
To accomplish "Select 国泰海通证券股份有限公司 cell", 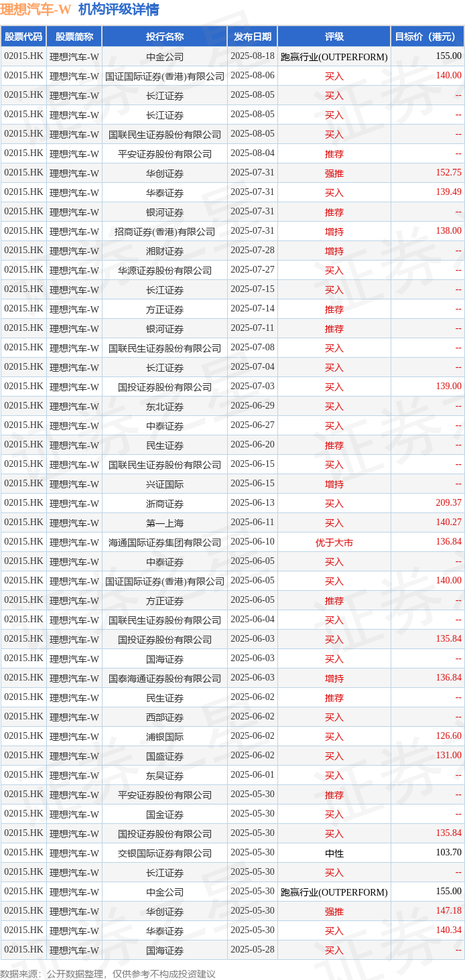I will pyautogui.click(x=165, y=679).
